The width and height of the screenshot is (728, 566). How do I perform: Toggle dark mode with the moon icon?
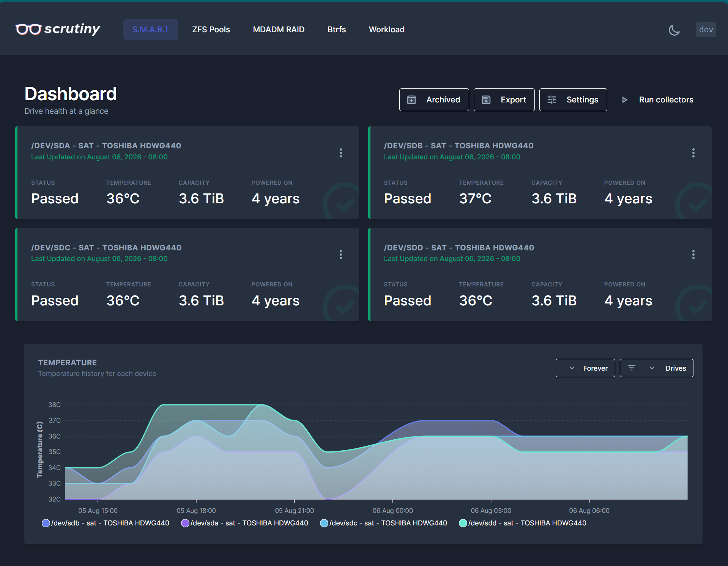674,30
